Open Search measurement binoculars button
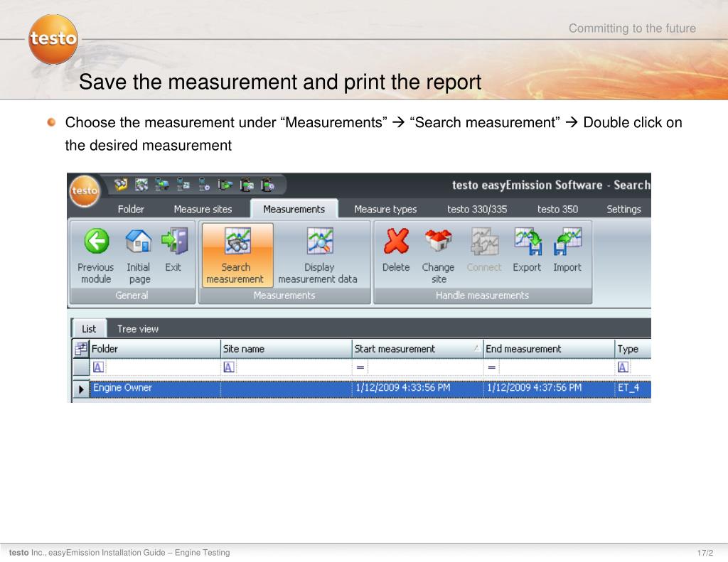This screenshot has width=728, height=562. (237, 255)
